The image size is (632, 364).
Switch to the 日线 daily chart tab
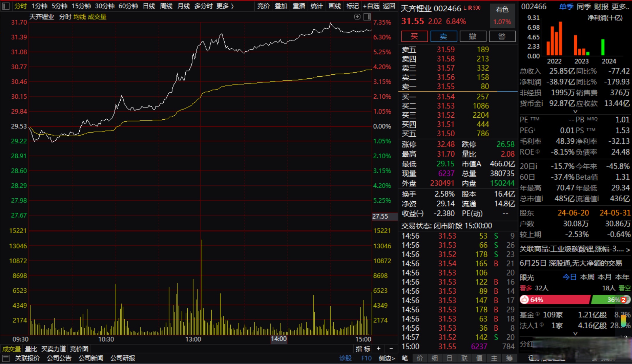click(149, 6)
